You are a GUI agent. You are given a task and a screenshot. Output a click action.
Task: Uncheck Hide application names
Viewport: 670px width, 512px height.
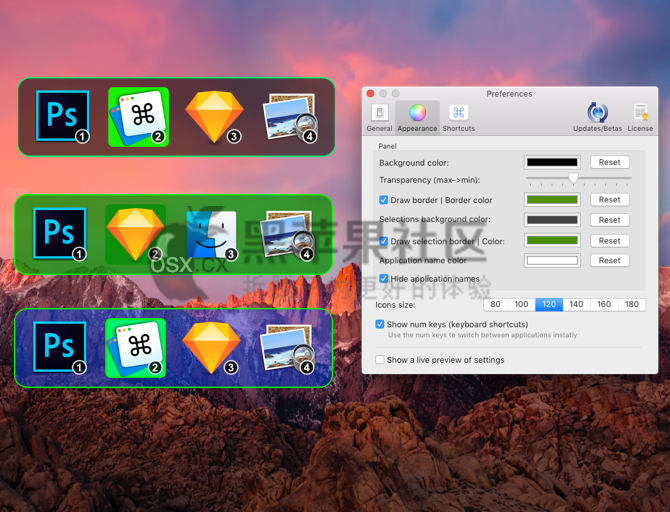(383, 279)
